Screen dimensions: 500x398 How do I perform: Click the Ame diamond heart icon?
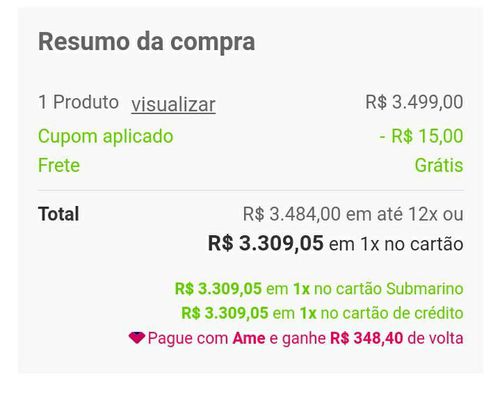click(x=137, y=338)
